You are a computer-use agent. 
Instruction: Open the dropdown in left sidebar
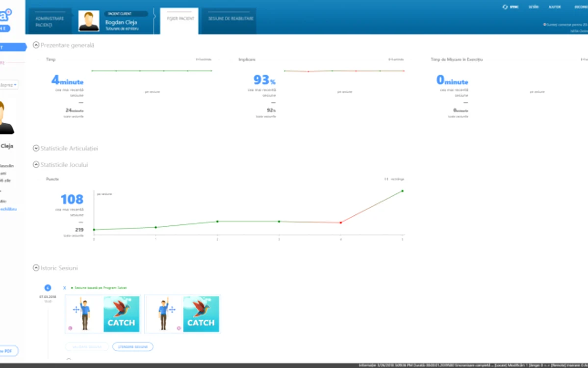tap(8, 85)
